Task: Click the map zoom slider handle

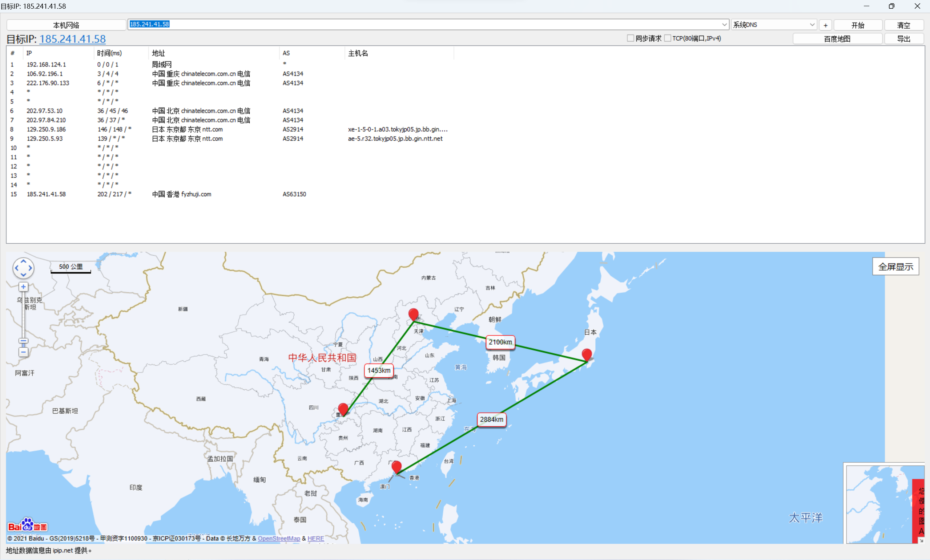Action: point(23,341)
